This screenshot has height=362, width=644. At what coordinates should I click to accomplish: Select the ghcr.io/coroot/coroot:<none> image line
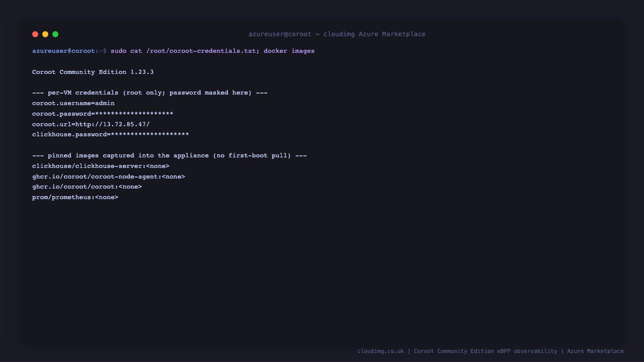click(87, 187)
